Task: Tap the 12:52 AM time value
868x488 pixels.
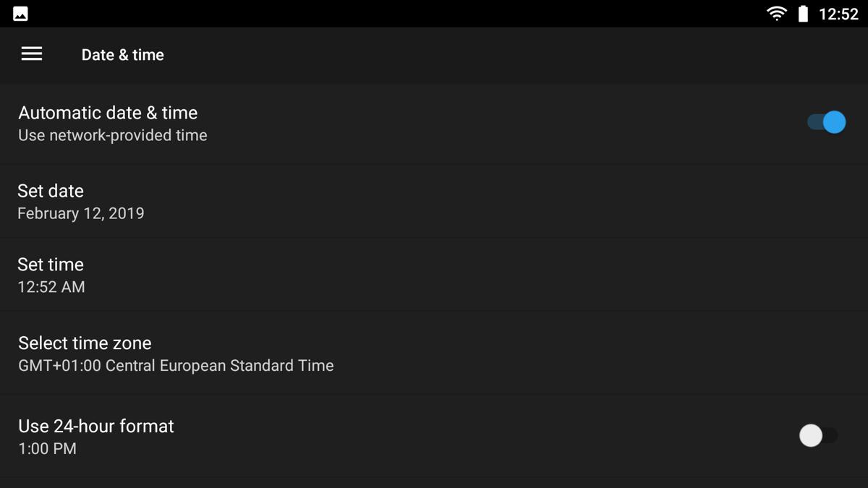Action: 51,287
